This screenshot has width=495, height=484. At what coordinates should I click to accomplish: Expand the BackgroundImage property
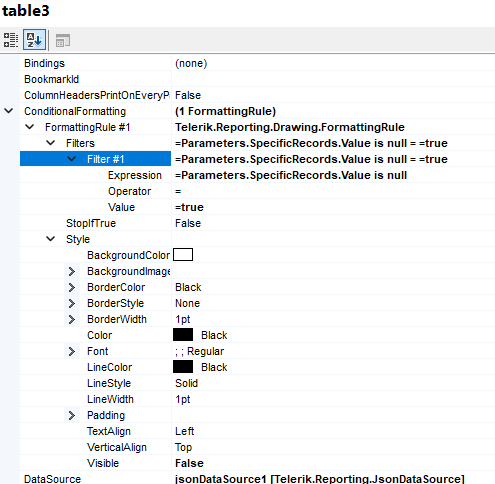click(72, 271)
